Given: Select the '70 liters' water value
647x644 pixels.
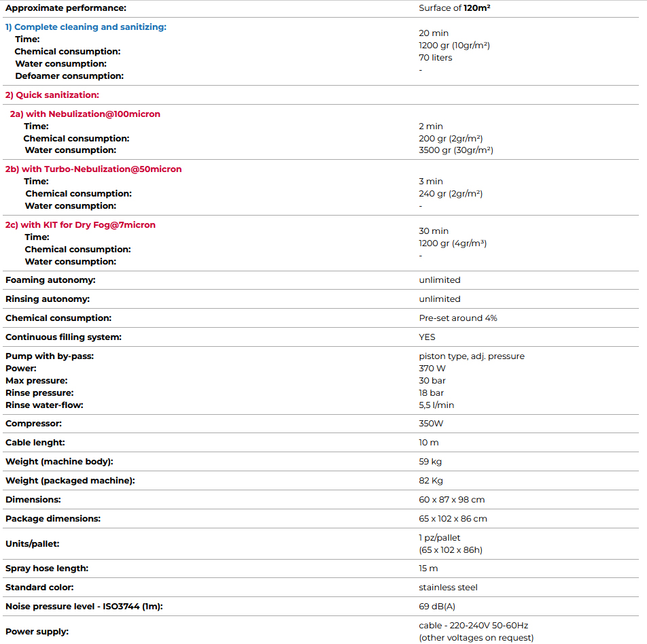Looking at the screenshot, I should pos(436,58).
